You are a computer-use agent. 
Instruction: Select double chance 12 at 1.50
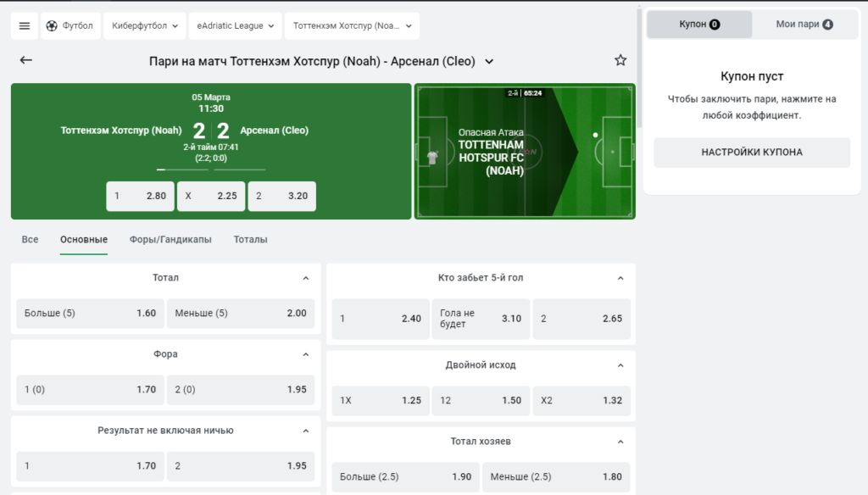[481, 401]
